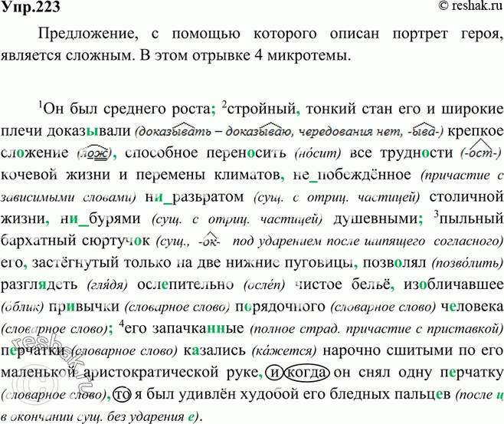Click the word 'пальцев'

(x=424, y=395)
